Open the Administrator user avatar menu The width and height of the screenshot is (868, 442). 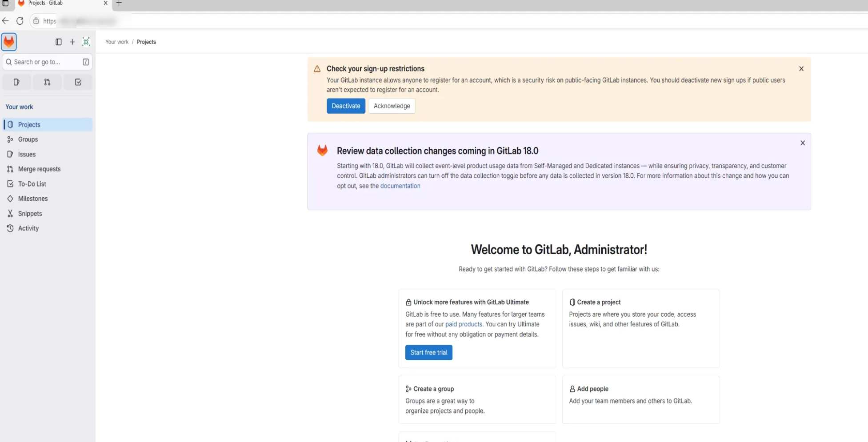[x=86, y=42]
